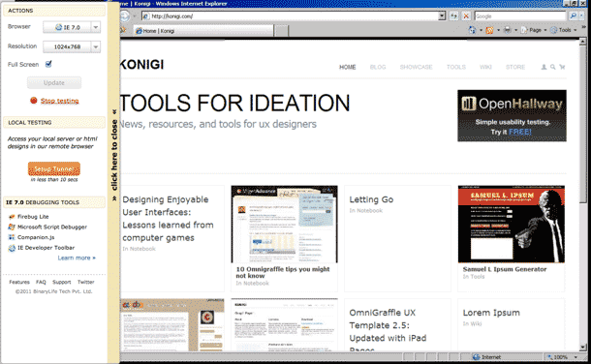
Task: Open OmniGraffle UX Template 2.5 article
Action: [x=388, y=331]
